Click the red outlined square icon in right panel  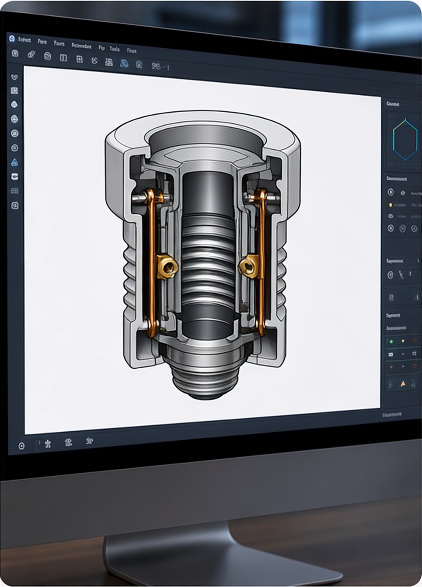coord(414,366)
